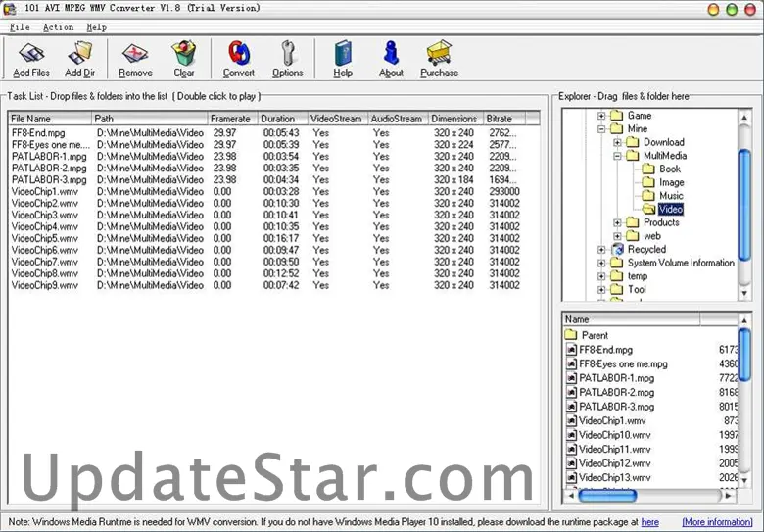
Task: Select VideoChip11.wmv in explorer file list
Action: [614, 449]
